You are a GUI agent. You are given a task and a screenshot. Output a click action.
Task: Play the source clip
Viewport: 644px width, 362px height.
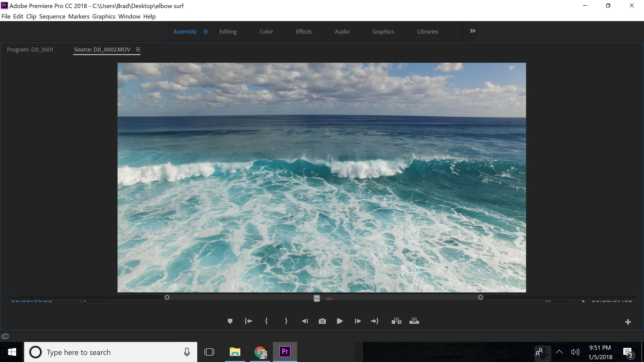(x=340, y=321)
